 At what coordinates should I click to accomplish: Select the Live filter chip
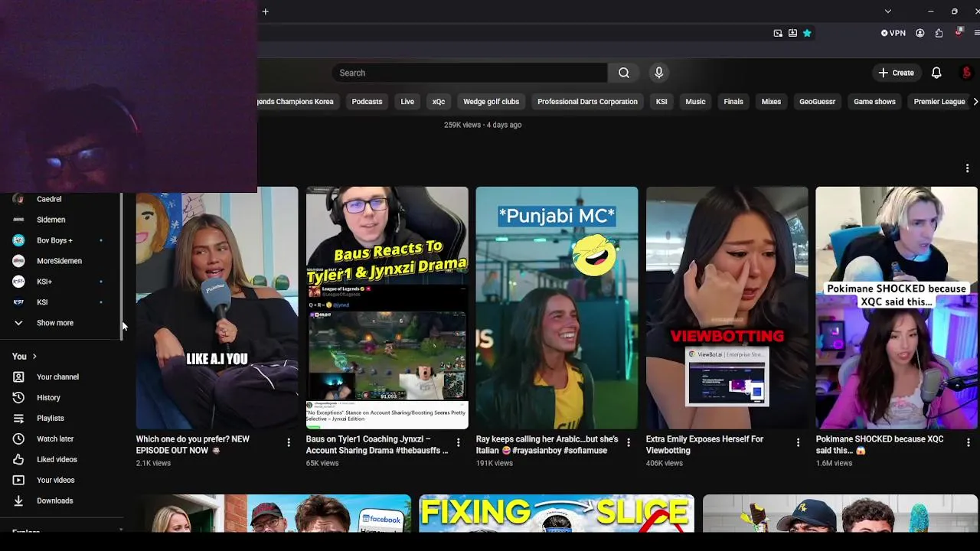coord(407,102)
